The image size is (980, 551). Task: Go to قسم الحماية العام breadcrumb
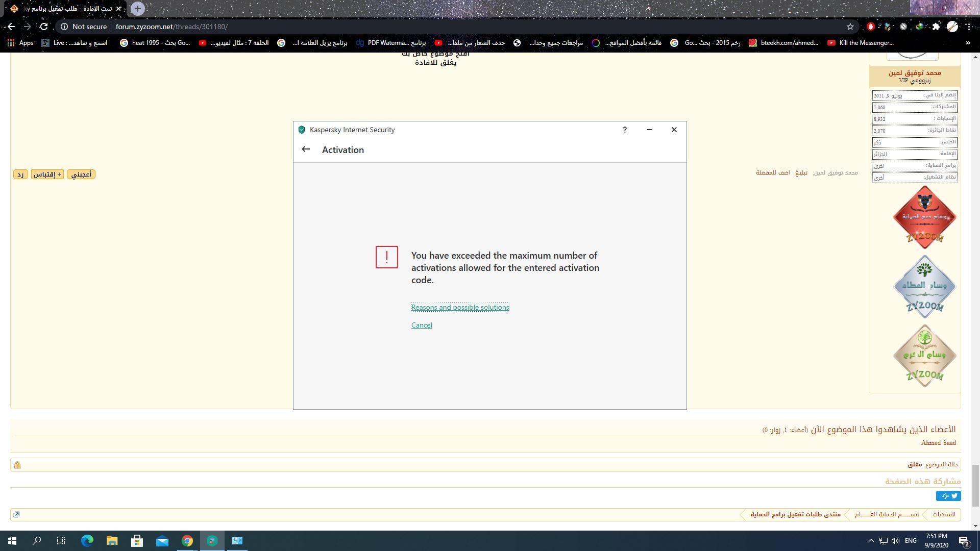pyautogui.click(x=887, y=514)
